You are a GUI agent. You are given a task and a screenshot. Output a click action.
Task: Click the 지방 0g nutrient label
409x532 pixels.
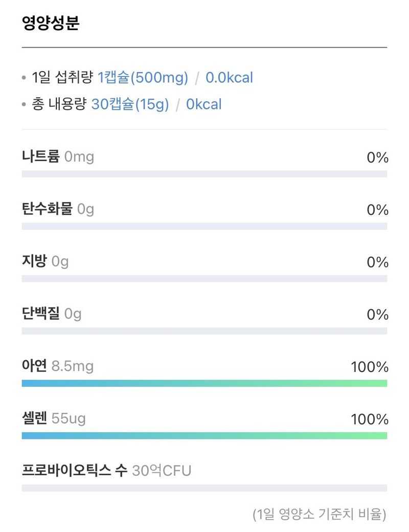[x=45, y=261]
